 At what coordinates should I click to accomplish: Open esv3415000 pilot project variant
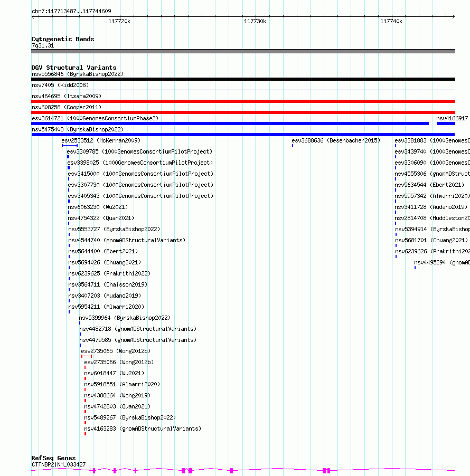pos(140,174)
